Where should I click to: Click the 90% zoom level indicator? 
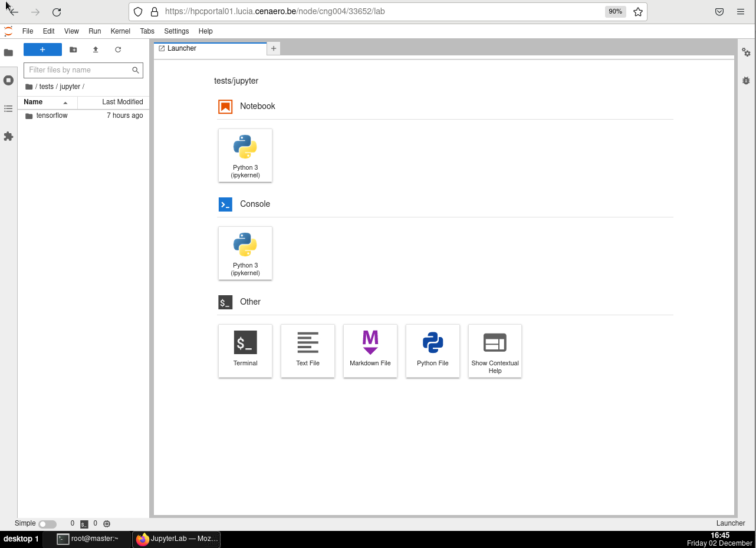pyautogui.click(x=616, y=11)
